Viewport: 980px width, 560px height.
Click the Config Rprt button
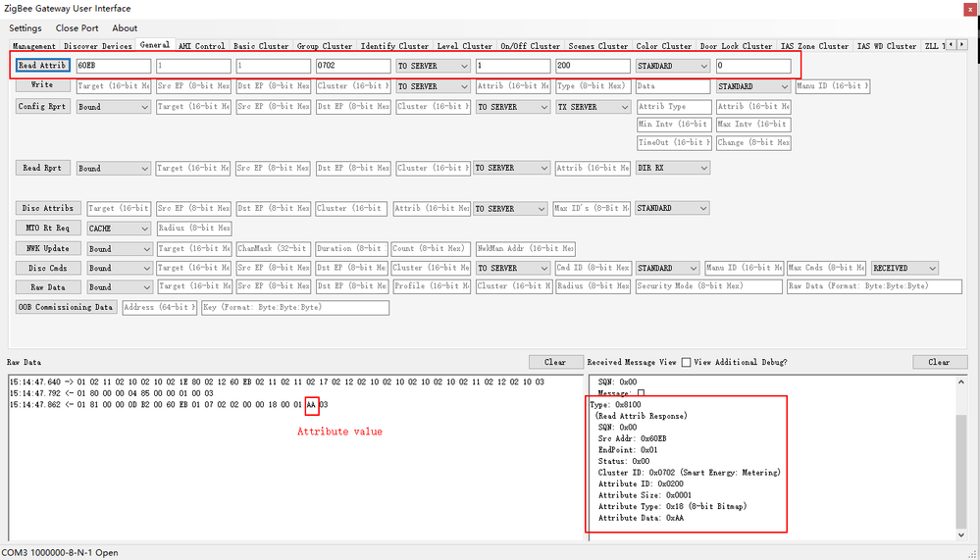(x=42, y=107)
